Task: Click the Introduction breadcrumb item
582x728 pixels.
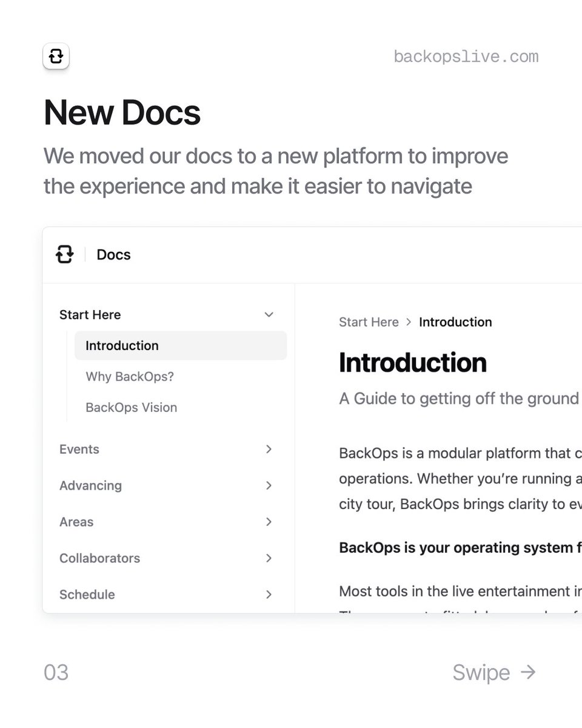Action: point(455,322)
